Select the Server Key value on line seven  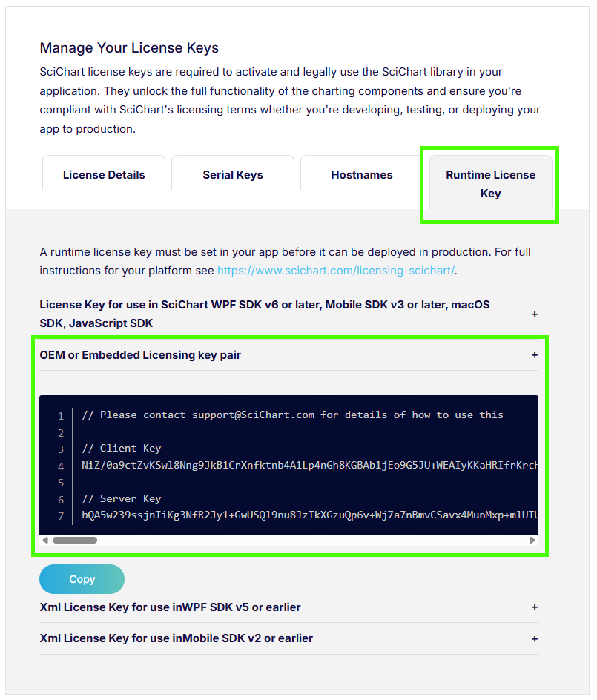pos(297,514)
